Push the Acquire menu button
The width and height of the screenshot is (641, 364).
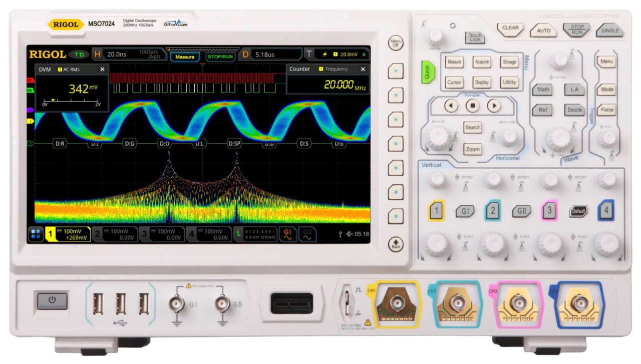coord(482,62)
